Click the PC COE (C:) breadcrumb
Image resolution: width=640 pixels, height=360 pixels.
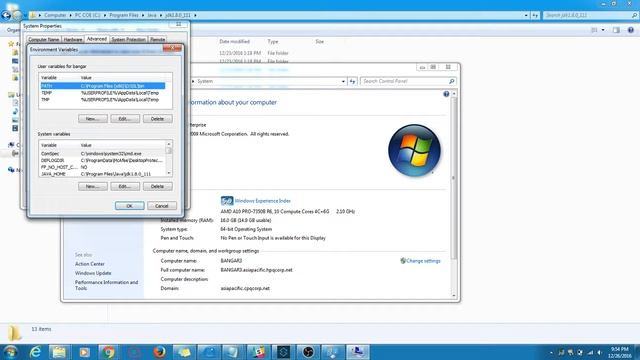click(87, 15)
